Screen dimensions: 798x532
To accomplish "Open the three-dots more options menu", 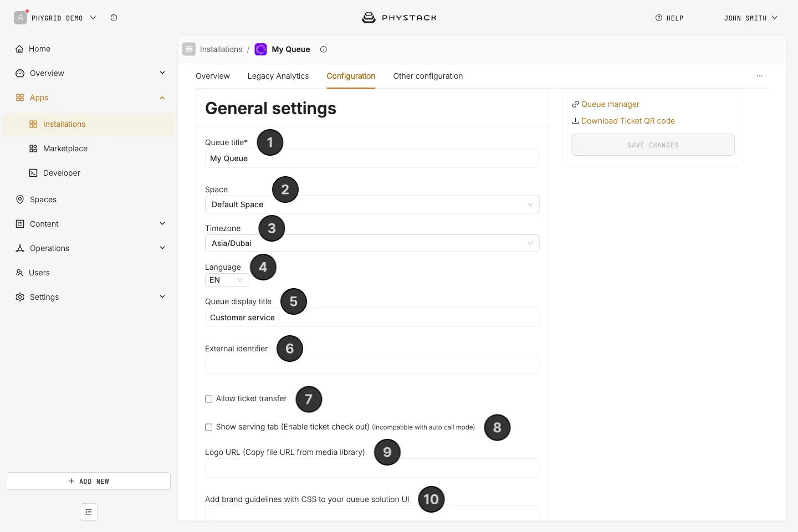I will pyautogui.click(x=760, y=76).
